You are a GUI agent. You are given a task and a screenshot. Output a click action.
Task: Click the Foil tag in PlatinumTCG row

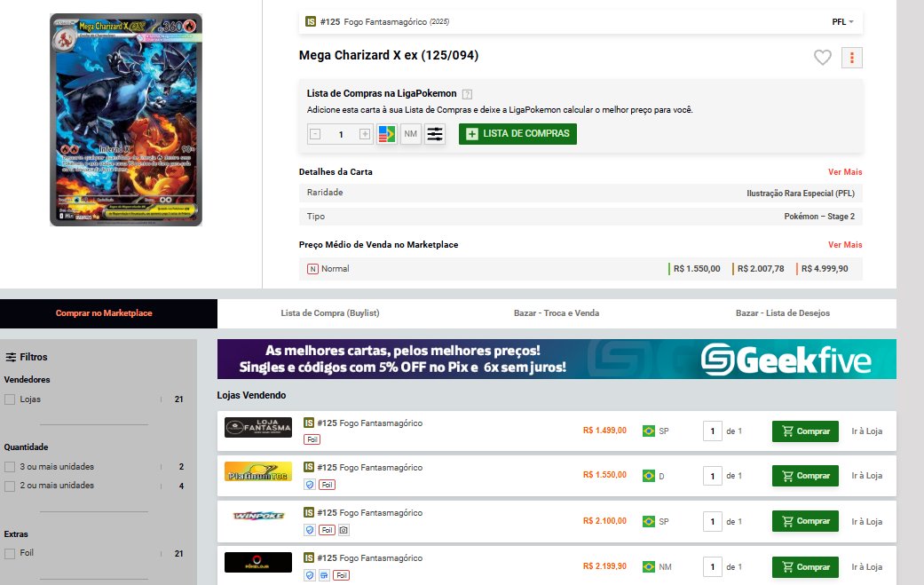tap(327, 485)
